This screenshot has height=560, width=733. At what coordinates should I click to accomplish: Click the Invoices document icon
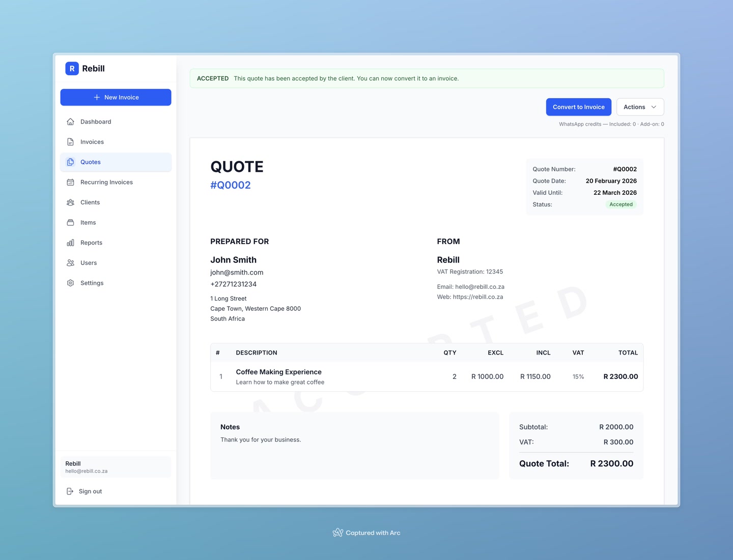click(x=70, y=142)
